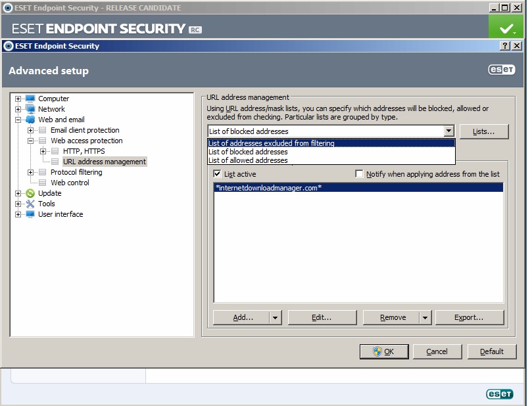The image size is (532, 406).
Task: Choose List of addresses excluded from filtering
Action: tap(331, 143)
